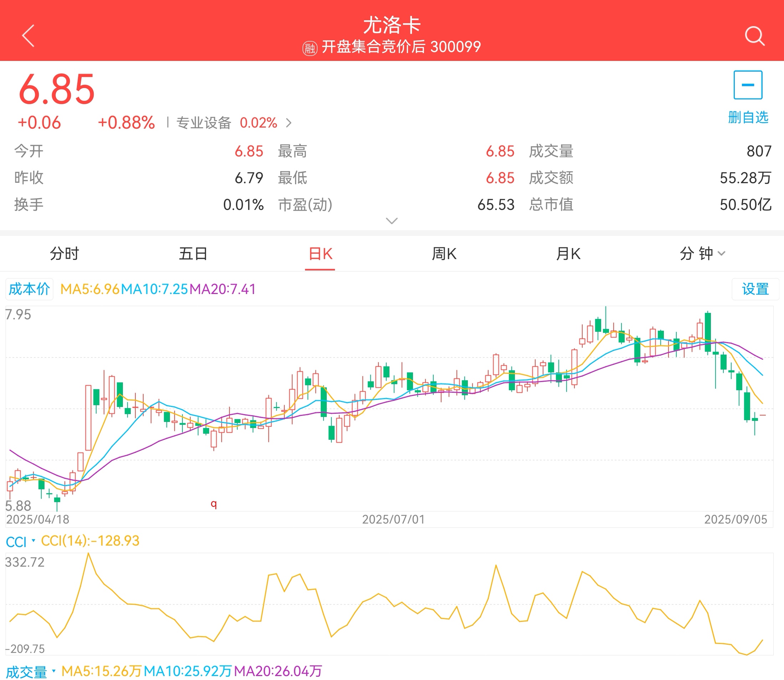Select the 日K tab

pyautogui.click(x=320, y=253)
